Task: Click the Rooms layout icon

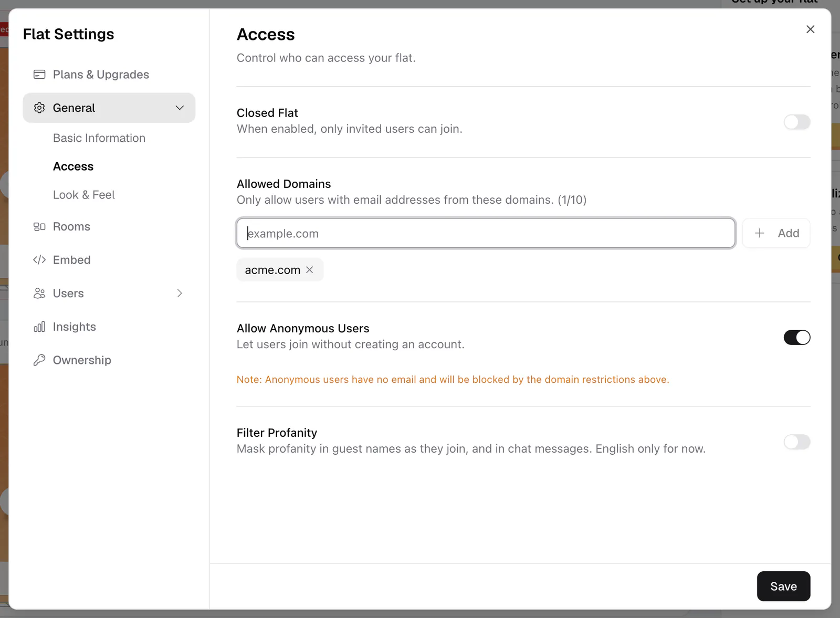Action: pyautogui.click(x=39, y=227)
